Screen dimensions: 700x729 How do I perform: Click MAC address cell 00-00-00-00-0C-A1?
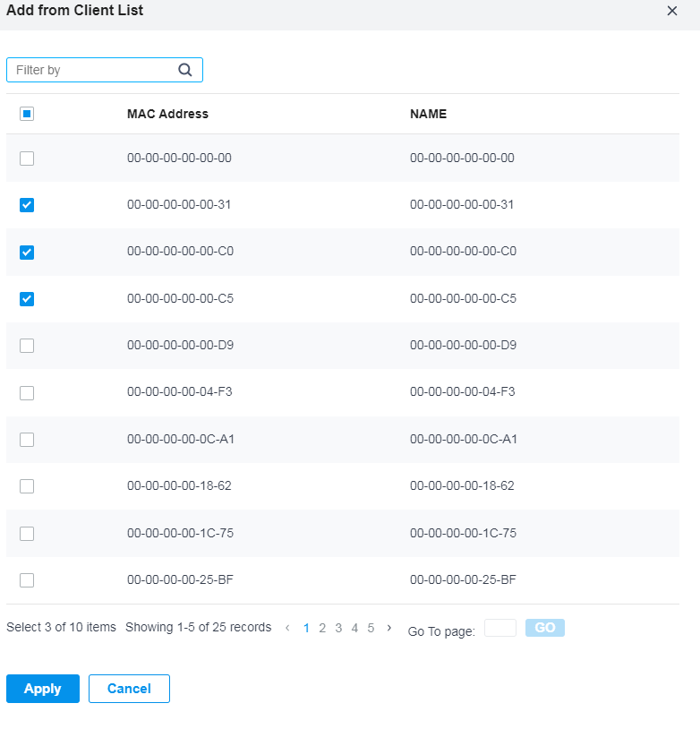pyautogui.click(x=181, y=439)
